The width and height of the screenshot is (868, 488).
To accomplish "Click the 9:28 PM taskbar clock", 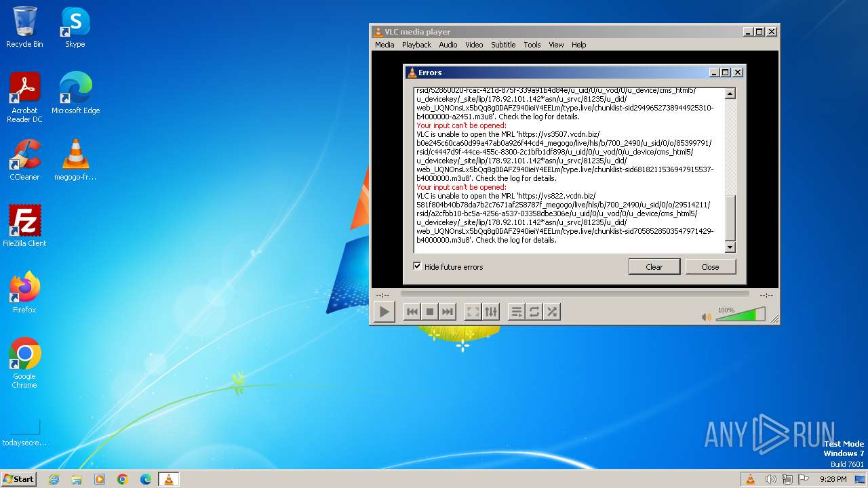I will point(833,479).
